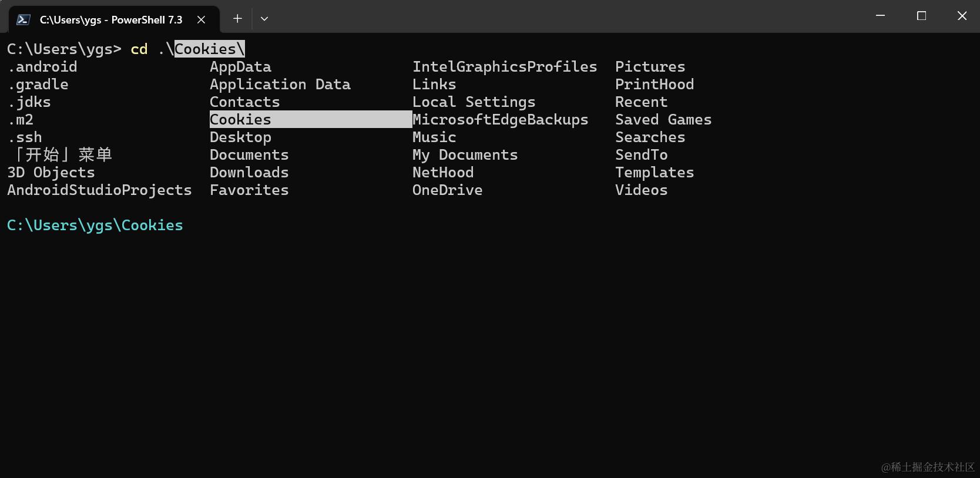Maximize the terminal window
The width and height of the screenshot is (980, 478).
click(921, 16)
